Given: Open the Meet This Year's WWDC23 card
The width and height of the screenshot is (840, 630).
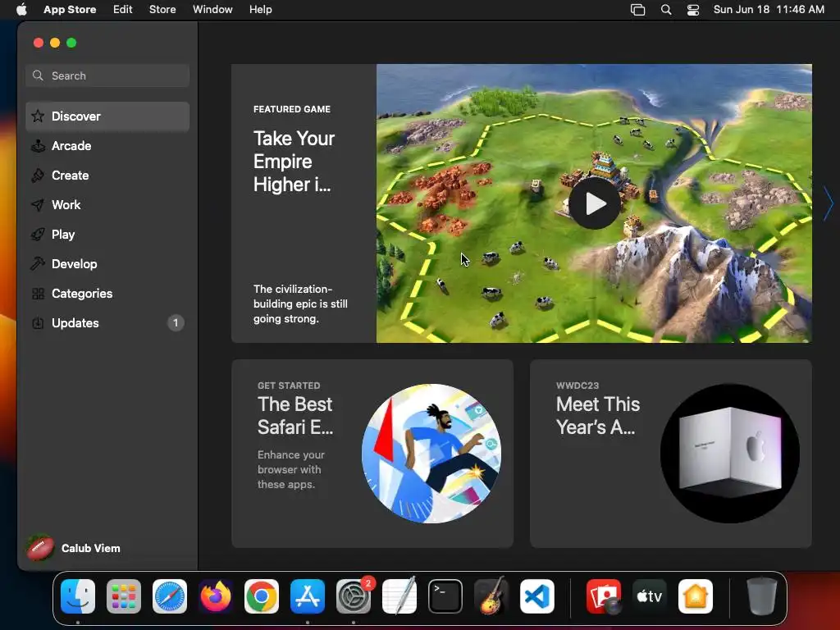Looking at the screenshot, I should click(x=671, y=453).
